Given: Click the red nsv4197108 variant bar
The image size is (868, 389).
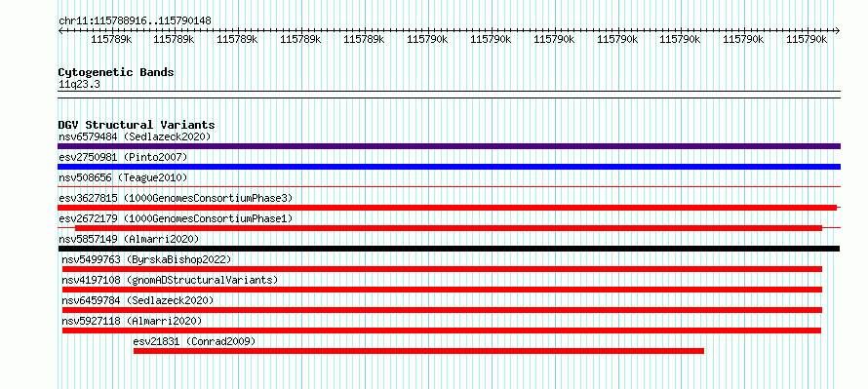Looking at the screenshot, I should point(443,290).
